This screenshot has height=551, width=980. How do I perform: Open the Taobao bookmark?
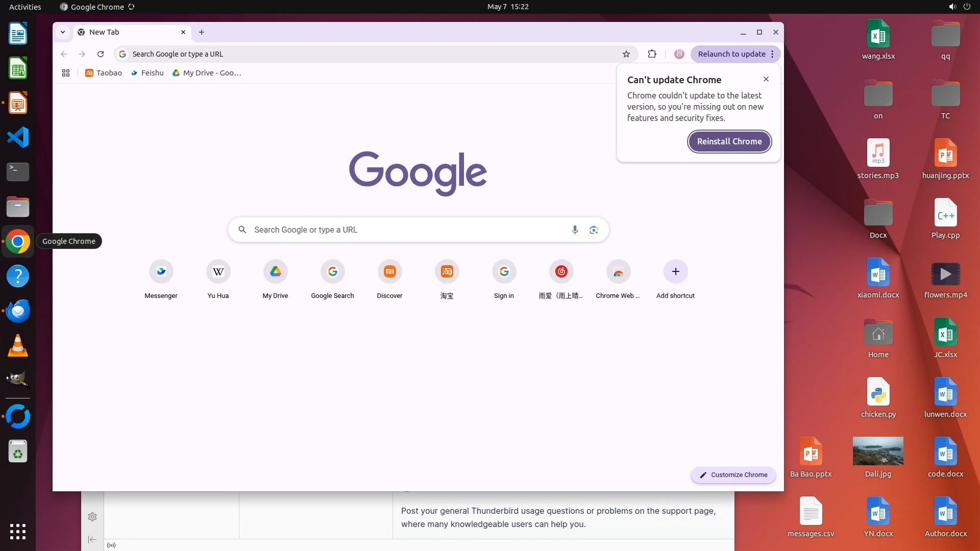104,73
